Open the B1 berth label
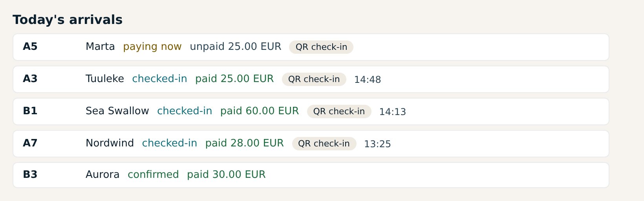Viewport: 644px width, 201px height. click(30, 111)
